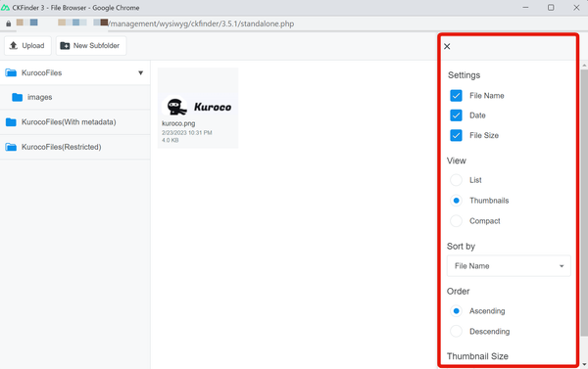Select the kuroco.png thumbnail image

click(x=198, y=107)
